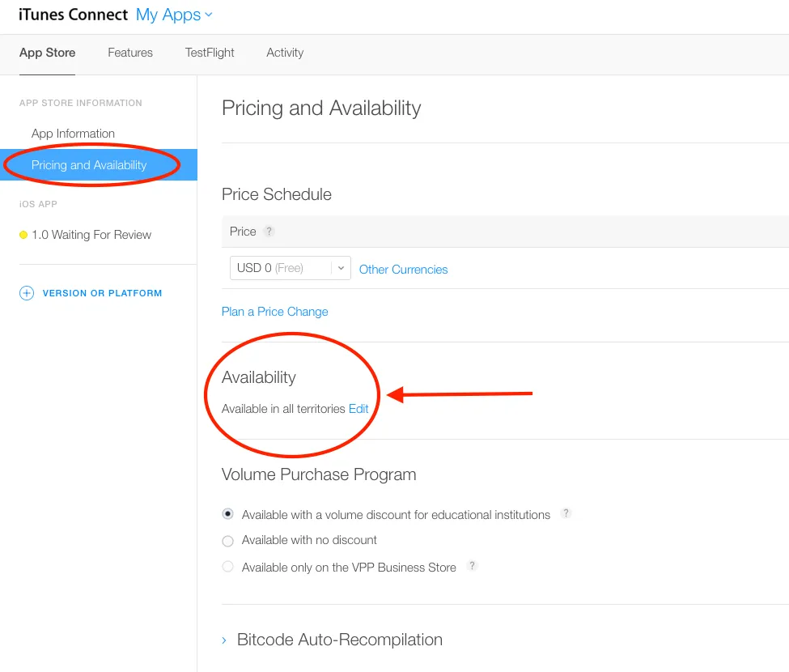The image size is (789, 672).
Task: Click Plan a Price Change link
Action: coord(275,312)
